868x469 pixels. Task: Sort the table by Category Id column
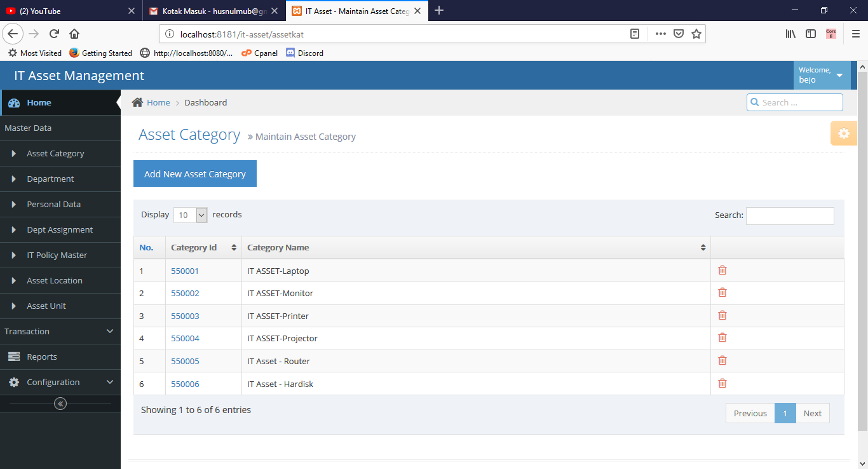[233, 247]
